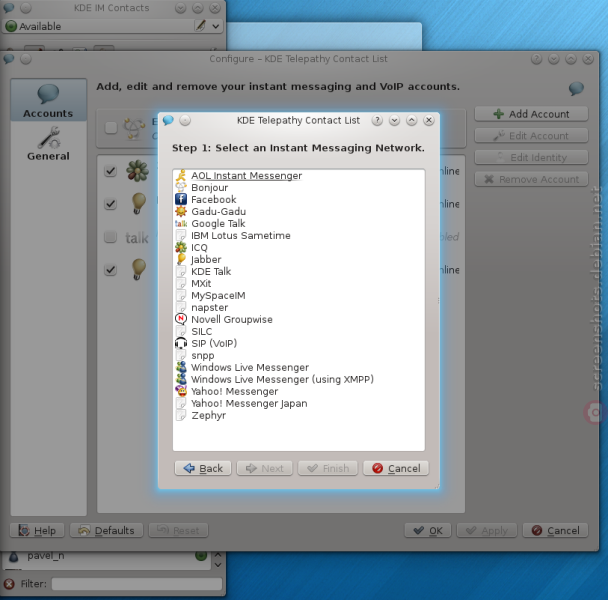Screen dimensions: 608x600
Task: Click the green Available status icon
Action: tap(11, 26)
